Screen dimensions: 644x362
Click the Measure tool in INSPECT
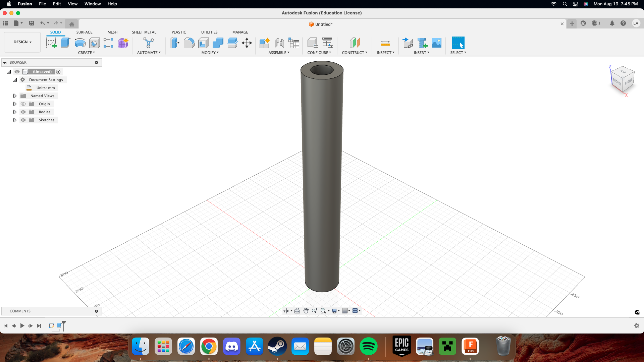coord(385,43)
